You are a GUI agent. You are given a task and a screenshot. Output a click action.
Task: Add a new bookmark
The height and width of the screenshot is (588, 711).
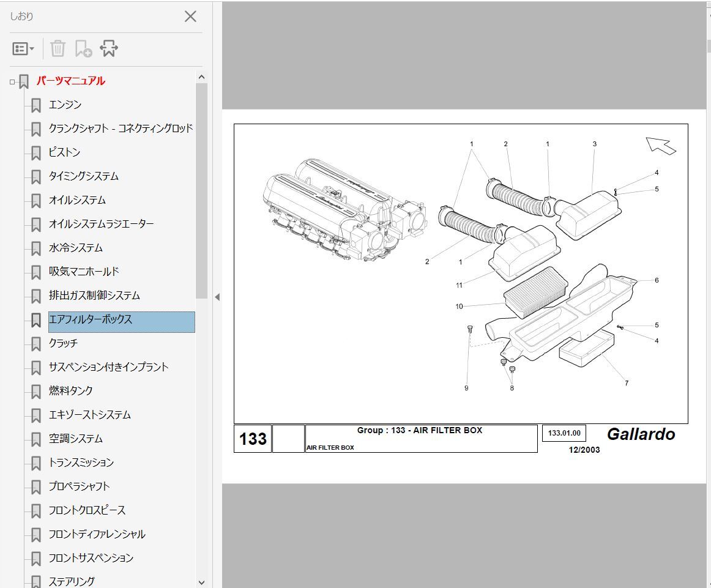point(83,48)
